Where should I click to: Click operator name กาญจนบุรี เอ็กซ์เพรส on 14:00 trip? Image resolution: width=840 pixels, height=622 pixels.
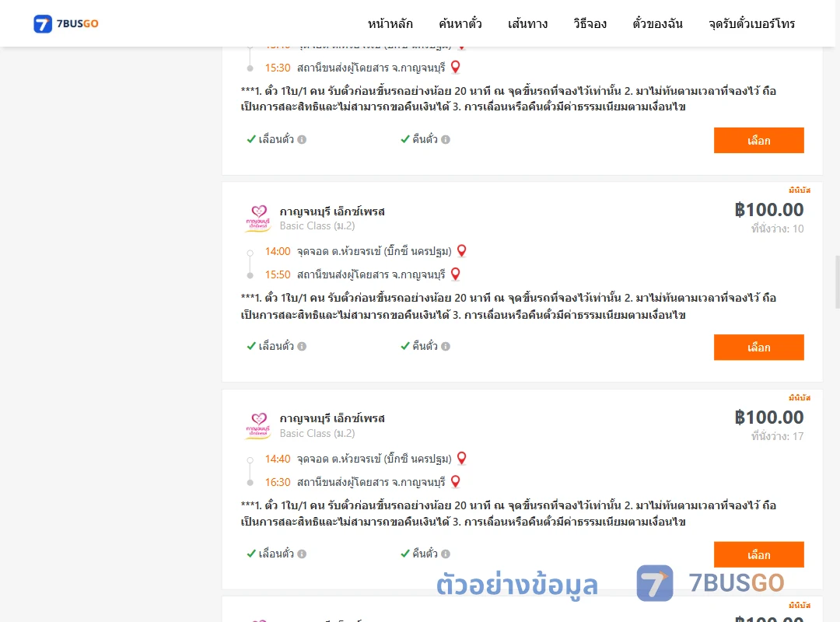coord(332,211)
